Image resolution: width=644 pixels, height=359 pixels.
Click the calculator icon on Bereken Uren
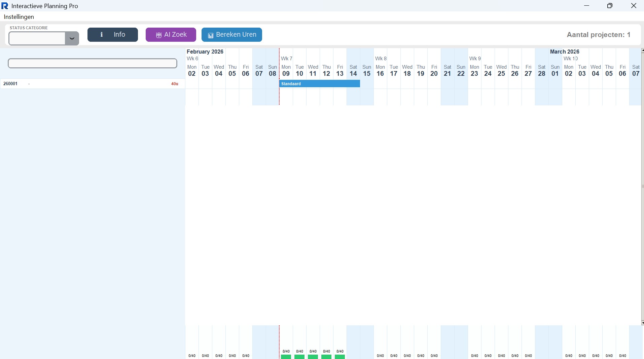click(x=211, y=35)
